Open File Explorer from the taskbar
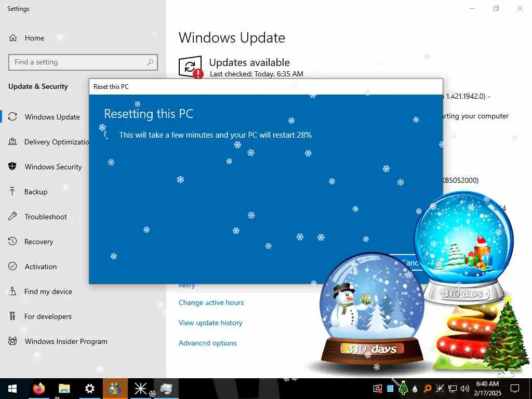This screenshot has width=532, height=399. [x=64, y=389]
